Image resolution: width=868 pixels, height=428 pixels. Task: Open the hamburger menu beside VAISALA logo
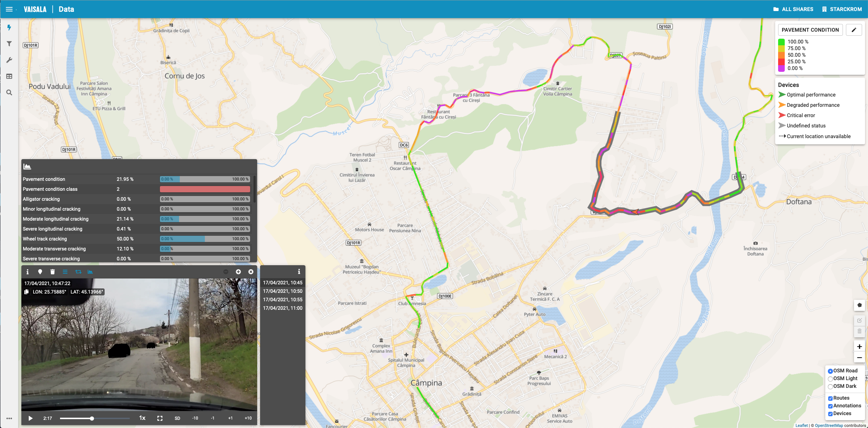(9, 9)
